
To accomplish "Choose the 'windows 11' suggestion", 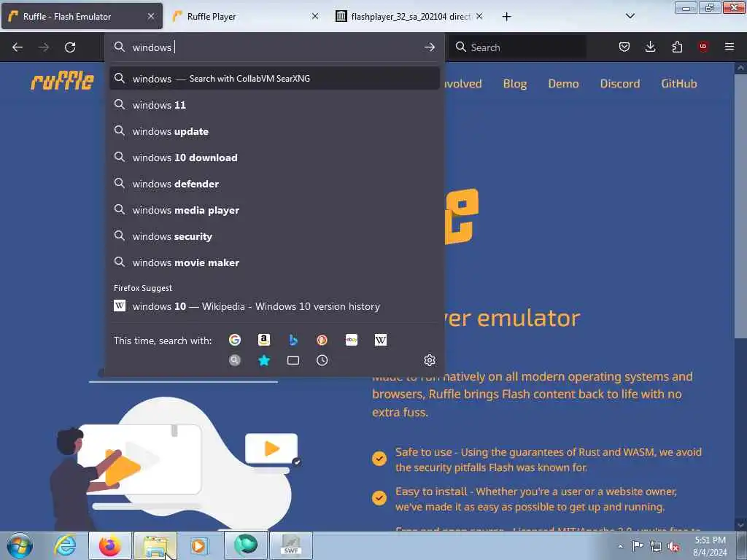I will point(274,105).
